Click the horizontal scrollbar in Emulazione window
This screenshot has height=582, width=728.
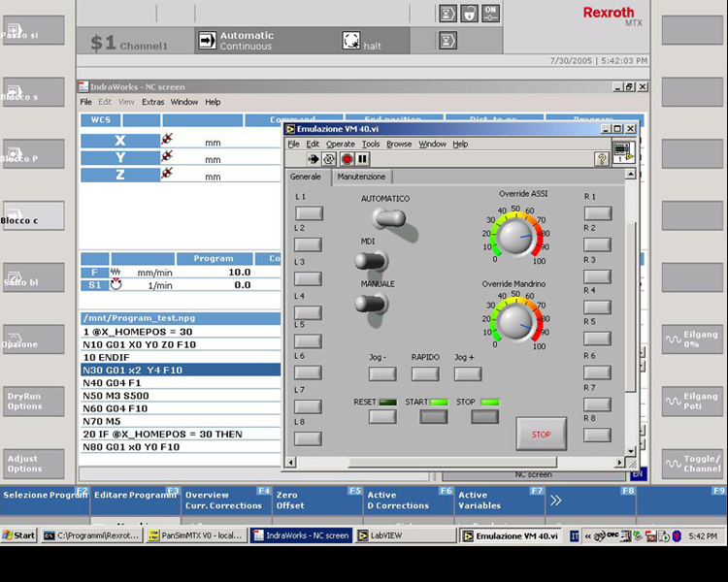pyautogui.click(x=452, y=463)
